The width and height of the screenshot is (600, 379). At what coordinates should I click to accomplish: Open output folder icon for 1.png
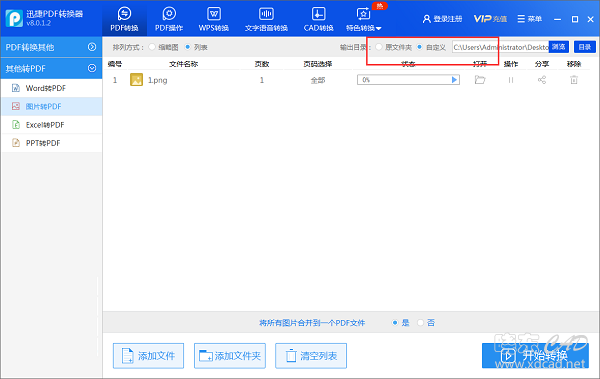click(x=480, y=80)
